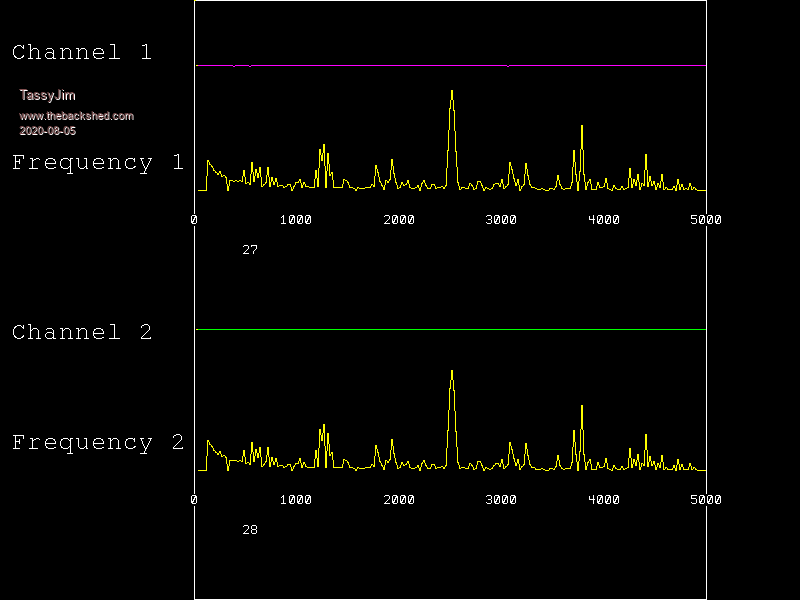Select the Frequency 1 label

pos(98,163)
